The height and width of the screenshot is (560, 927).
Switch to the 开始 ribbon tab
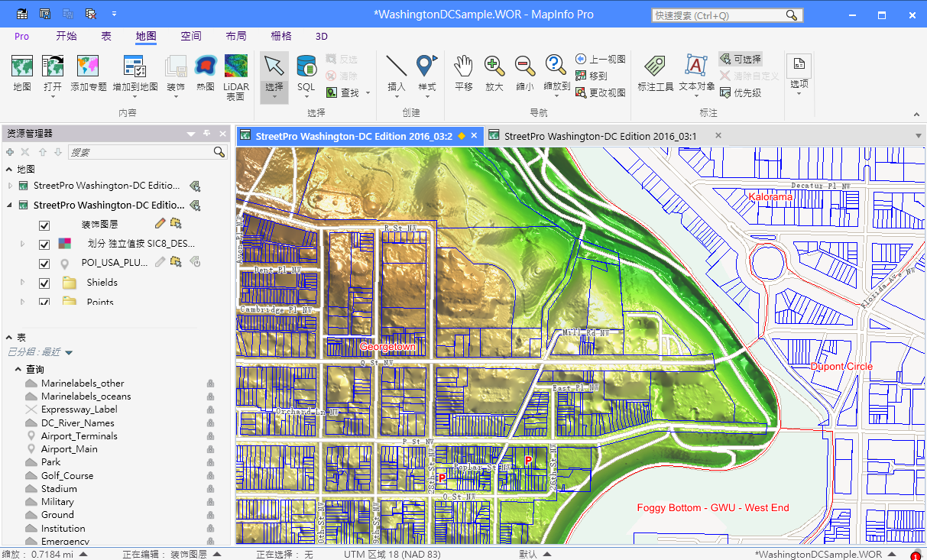pyautogui.click(x=66, y=36)
